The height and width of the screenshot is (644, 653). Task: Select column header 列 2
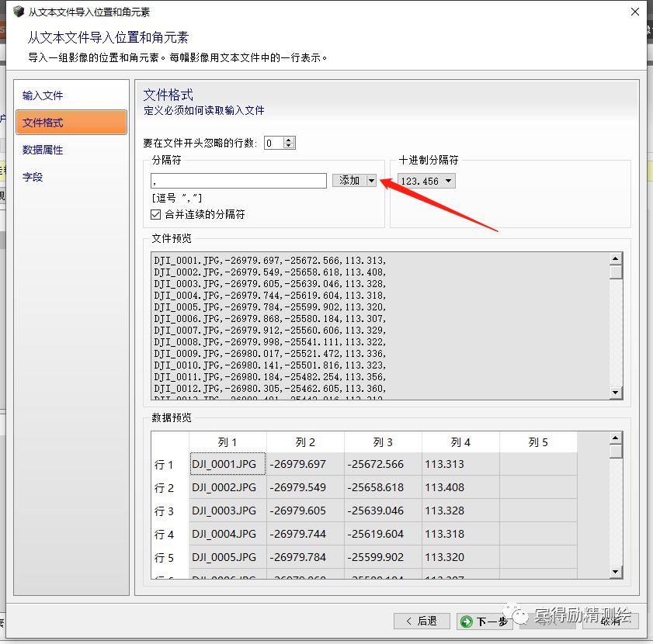point(305,442)
